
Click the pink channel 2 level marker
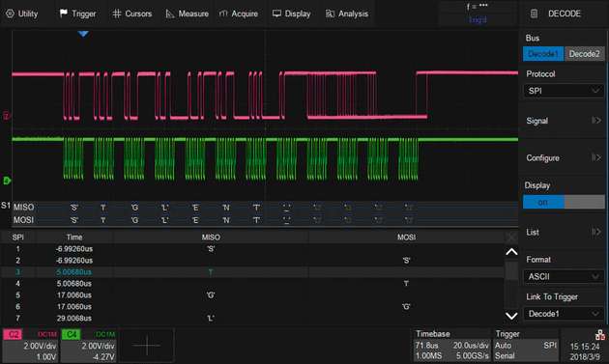tap(6, 116)
